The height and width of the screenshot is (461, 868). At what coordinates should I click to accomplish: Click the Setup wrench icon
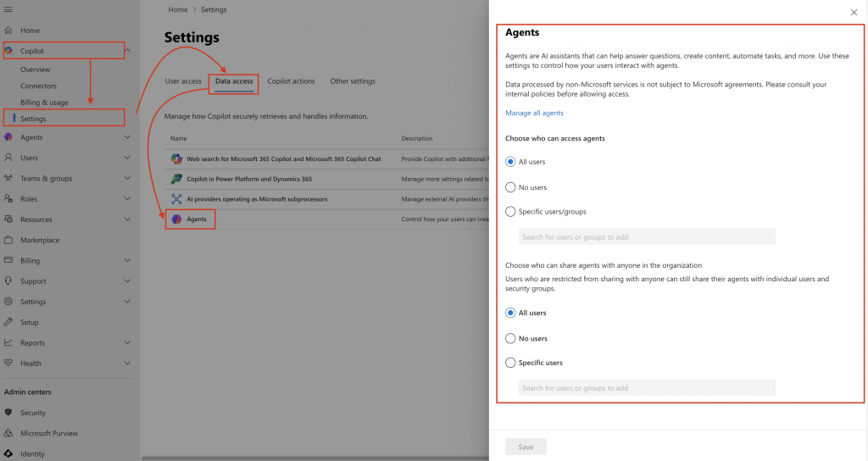(8, 322)
